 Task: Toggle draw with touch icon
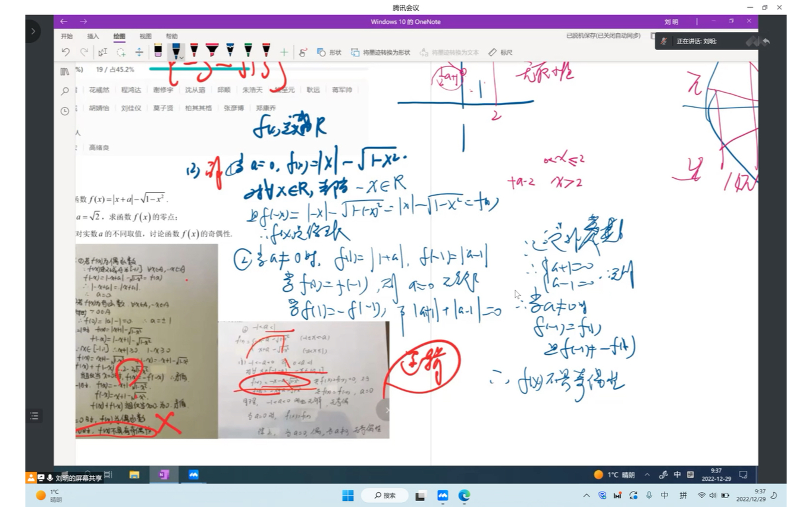coord(303,52)
